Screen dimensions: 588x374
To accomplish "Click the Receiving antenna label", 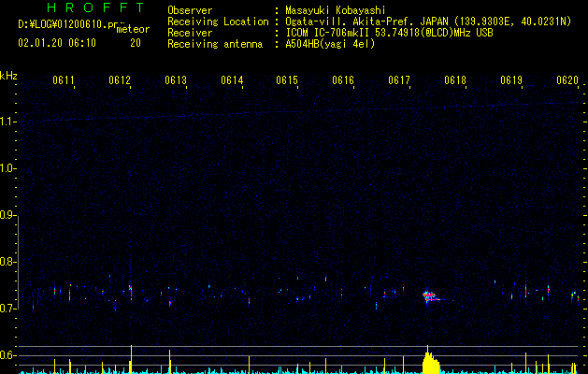I will pyautogui.click(x=215, y=44).
